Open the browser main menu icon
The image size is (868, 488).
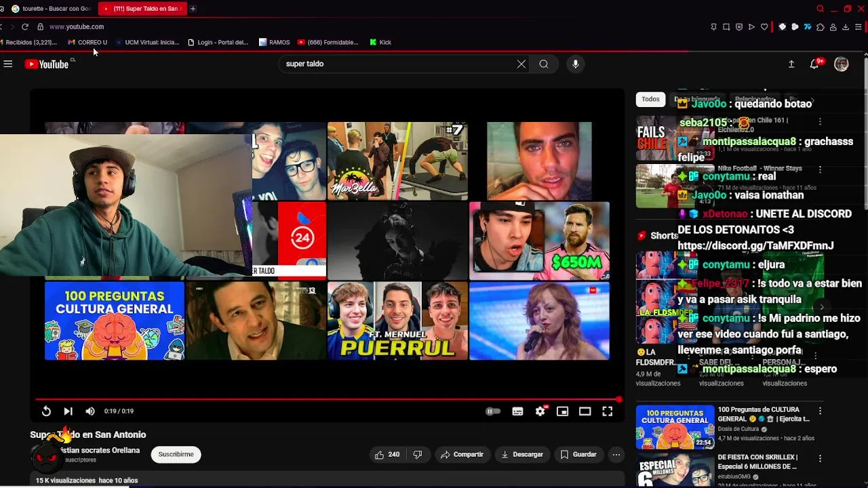coord(859,26)
